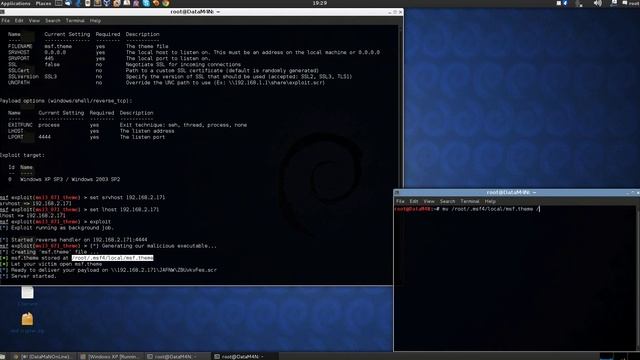
Task: Launch terminal from top panel launcher icon
Action: coord(59,3)
